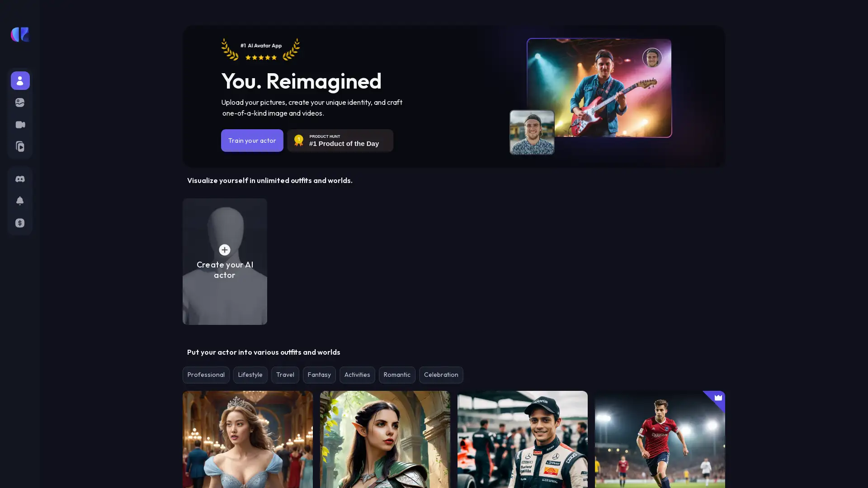Select the Fantasy outfit category tab
This screenshot has height=488, width=868.
[x=319, y=375]
